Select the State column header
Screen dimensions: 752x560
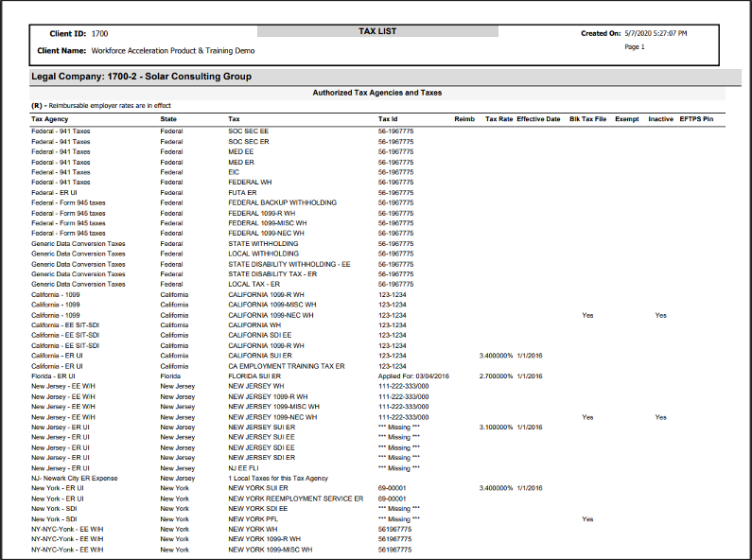point(168,120)
